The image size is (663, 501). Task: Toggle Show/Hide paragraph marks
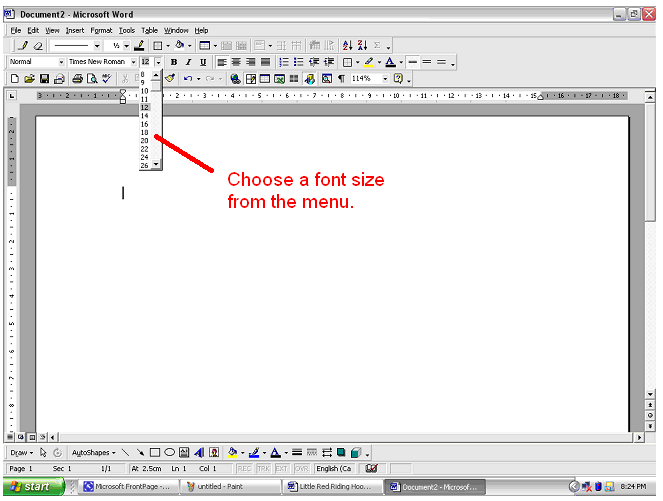pos(342,79)
